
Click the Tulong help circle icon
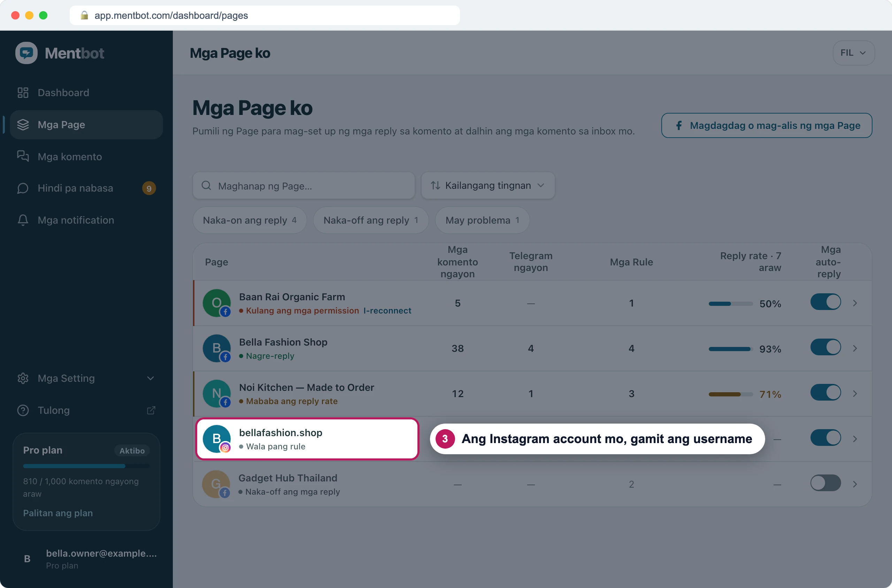point(23,410)
